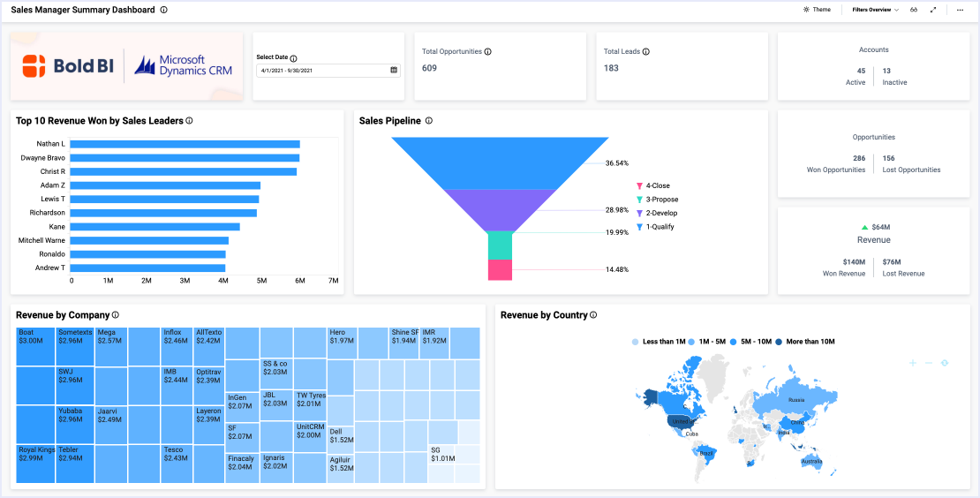Click the info icon beside Select Date
Screen dimensions: 980x498
(x=294, y=57)
